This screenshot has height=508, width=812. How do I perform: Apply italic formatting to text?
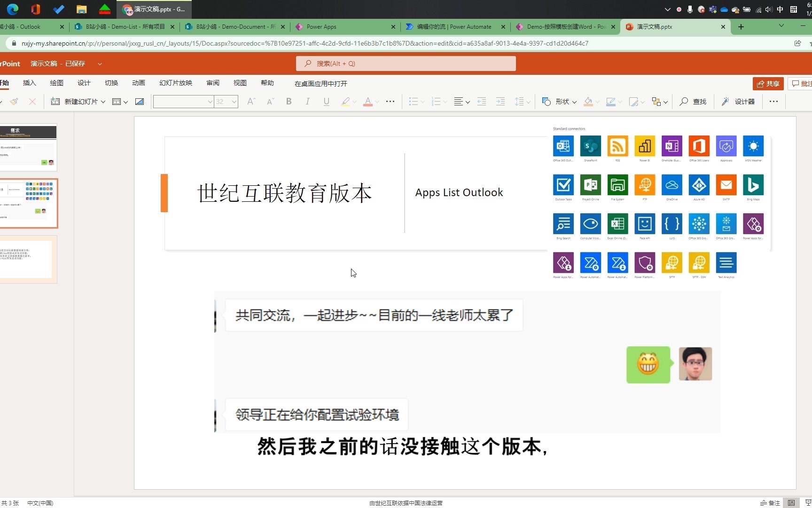point(307,101)
